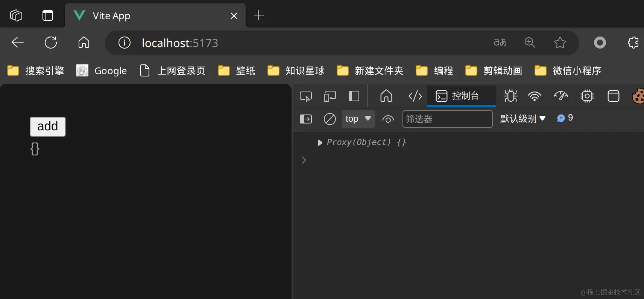Click the record circle extension icon
The width and height of the screenshot is (644, 299).
pyautogui.click(x=600, y=43)
